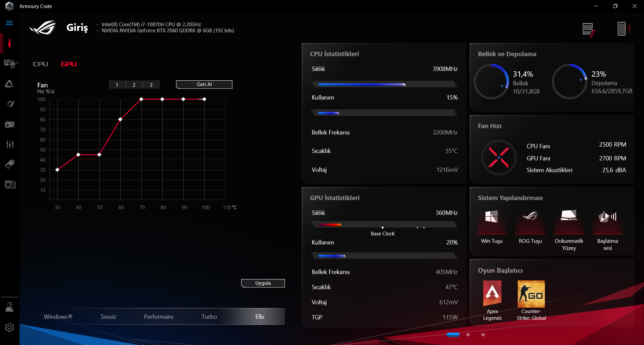This screenshot has width=644, height=345.
Task: Switch to the GPU fan curve tab
Action: 69,64
